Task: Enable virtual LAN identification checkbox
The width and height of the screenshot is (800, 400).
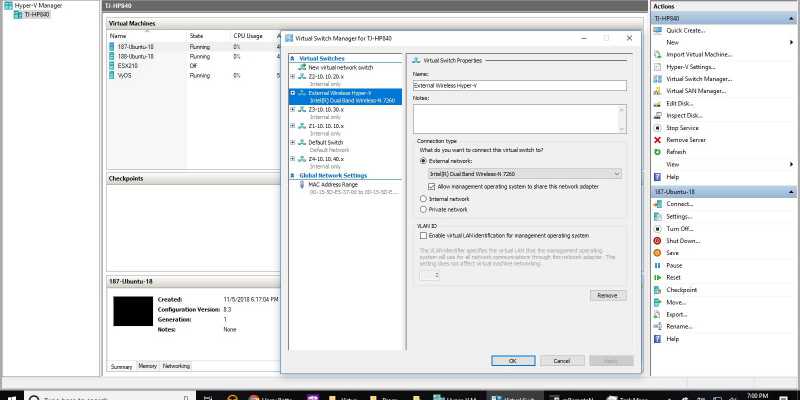Action: [423, 236]
